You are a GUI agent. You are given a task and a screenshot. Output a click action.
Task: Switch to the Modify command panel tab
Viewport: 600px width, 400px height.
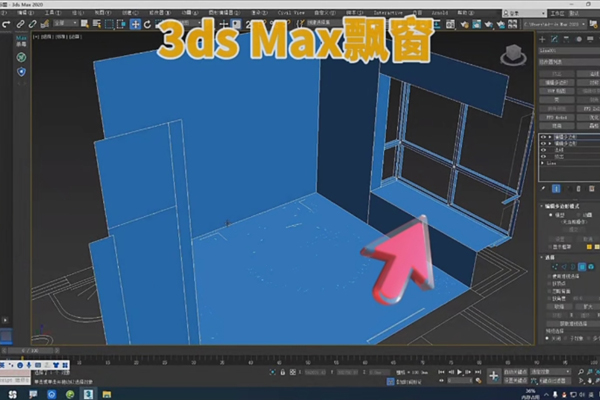(554, 39)
